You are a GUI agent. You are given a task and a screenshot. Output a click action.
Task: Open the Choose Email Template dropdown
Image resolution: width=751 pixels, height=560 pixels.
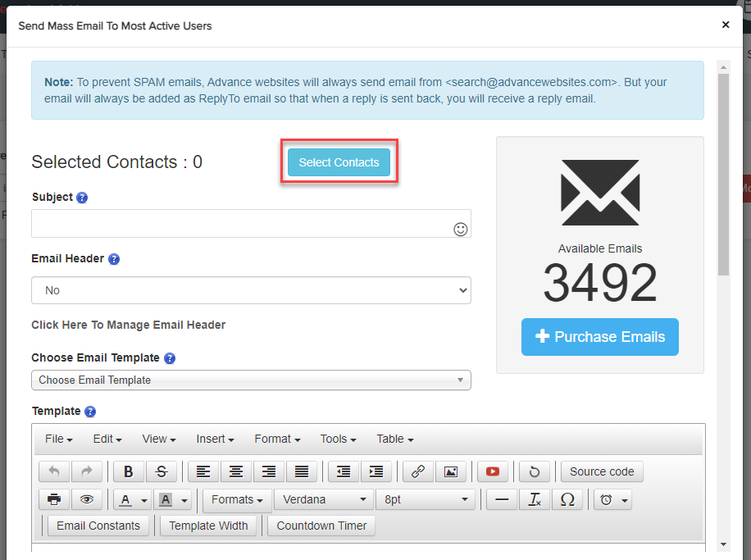251,380
